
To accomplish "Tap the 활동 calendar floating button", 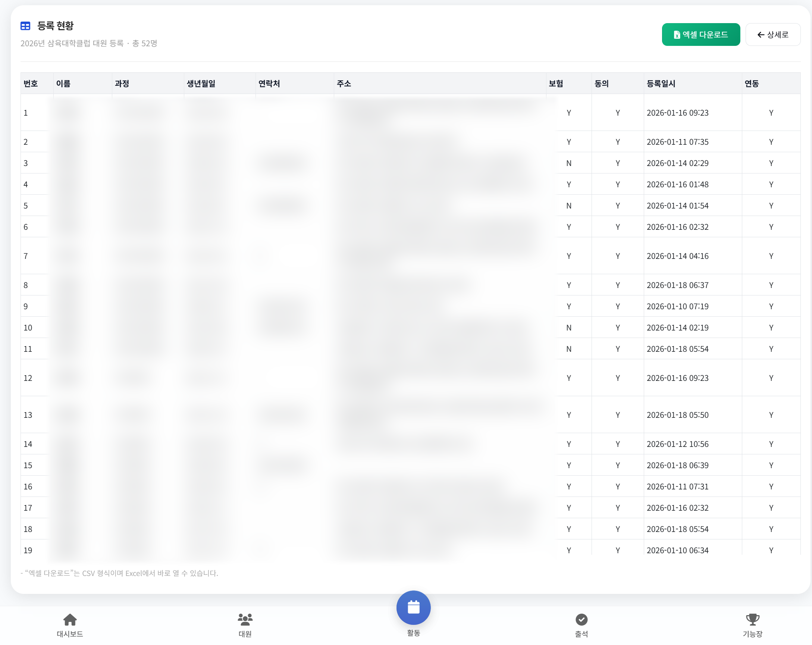I will tap(413, 607).
